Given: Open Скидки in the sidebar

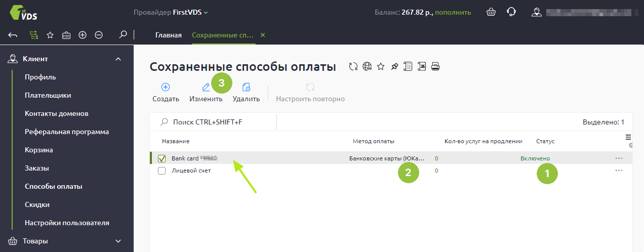Looking at the screenshot, I should point(37,204).
